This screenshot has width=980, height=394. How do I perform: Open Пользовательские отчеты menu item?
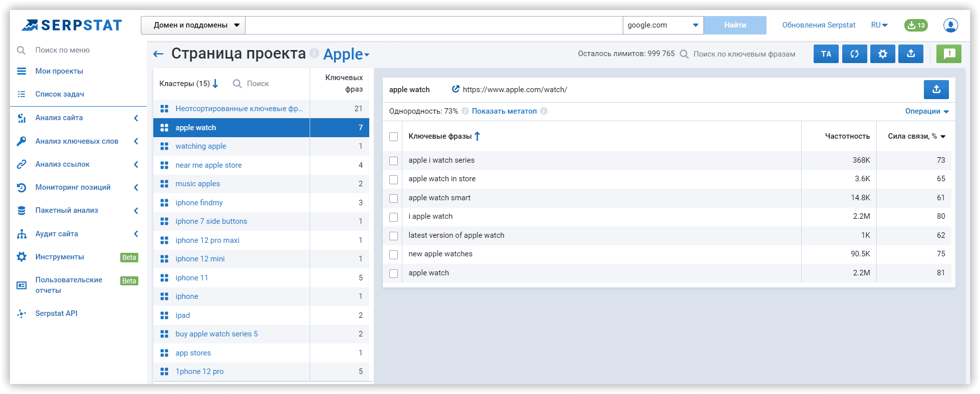pyautogui.click(x=69, y=285)
